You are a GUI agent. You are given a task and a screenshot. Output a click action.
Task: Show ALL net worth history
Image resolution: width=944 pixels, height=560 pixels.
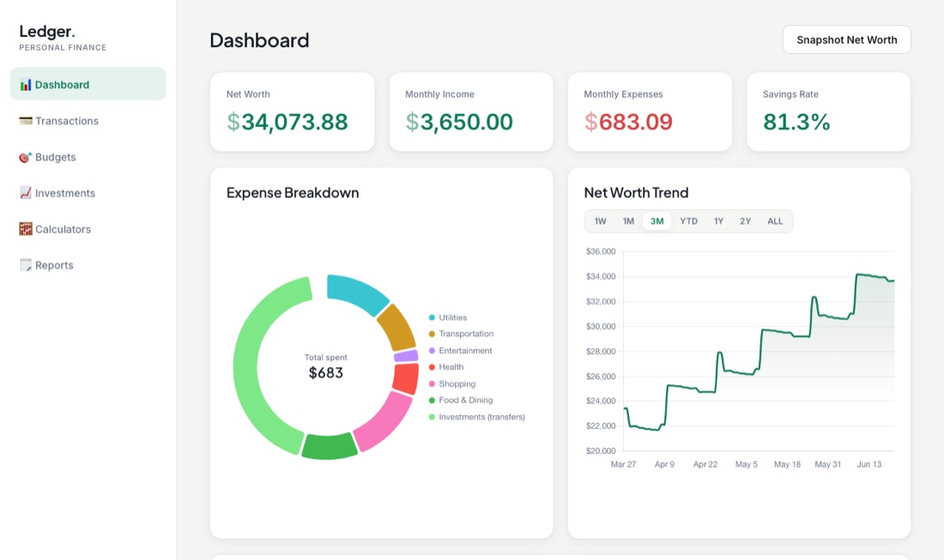(775, 221)
